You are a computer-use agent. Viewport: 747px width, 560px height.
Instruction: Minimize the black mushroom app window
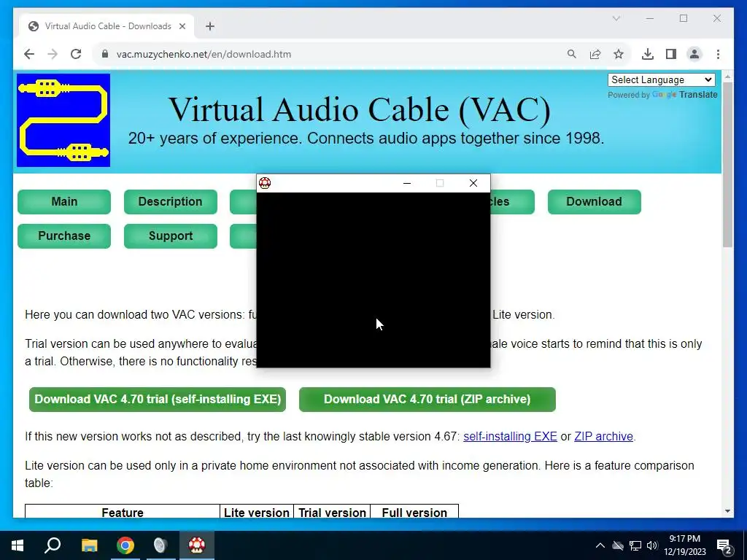pos(407,183)
